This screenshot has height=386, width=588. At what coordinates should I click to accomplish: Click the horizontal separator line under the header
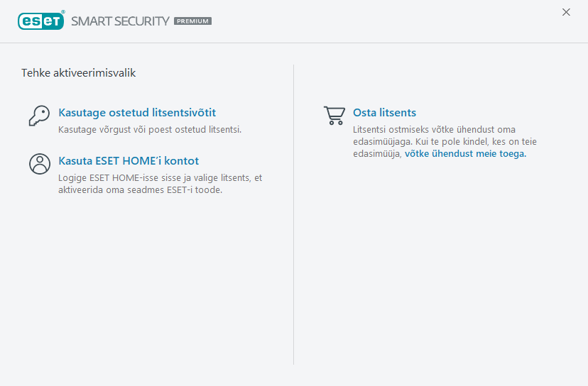pos(294,43)
